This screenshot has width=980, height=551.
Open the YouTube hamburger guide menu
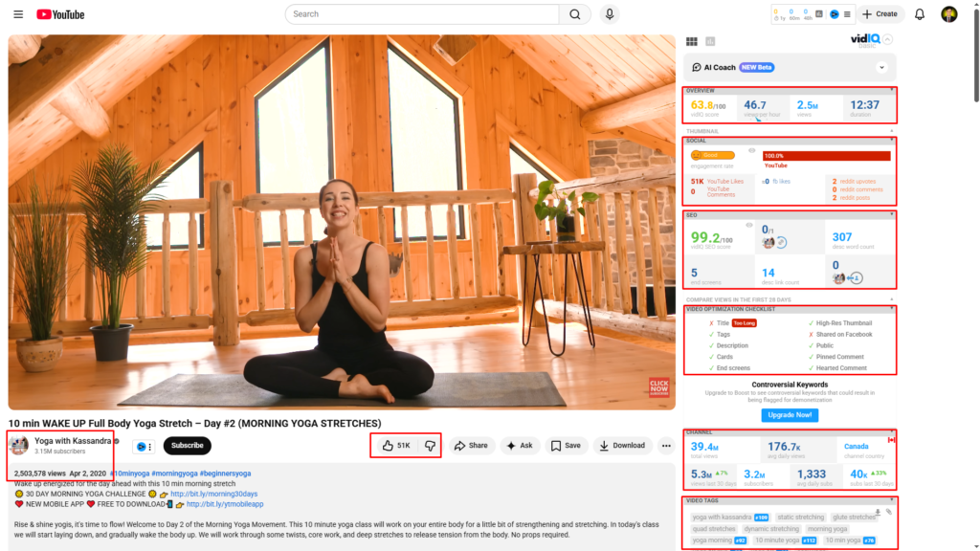19,14
